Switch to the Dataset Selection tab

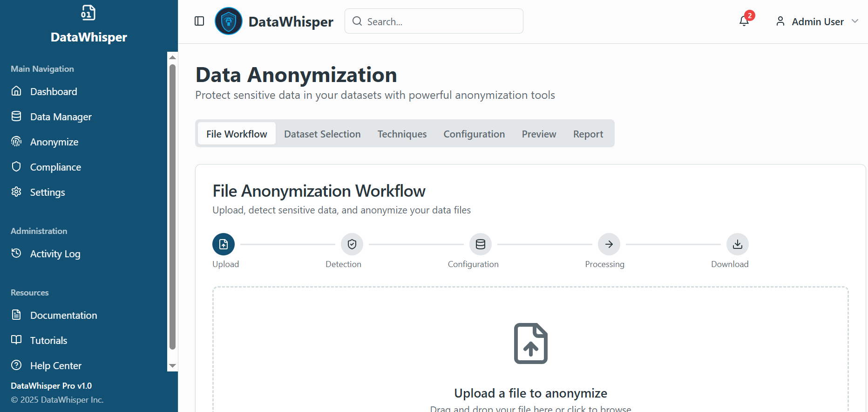pyautogui.click(x=322, y=134)
